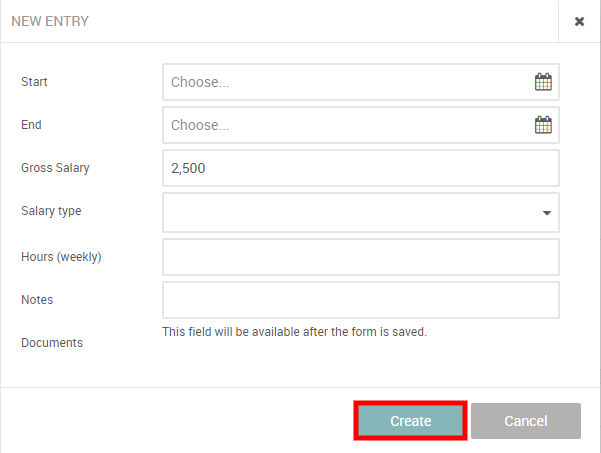This screenshot has width=601, height=453.
Task: Close the New Entry dialog
Action: coord(579,22)
